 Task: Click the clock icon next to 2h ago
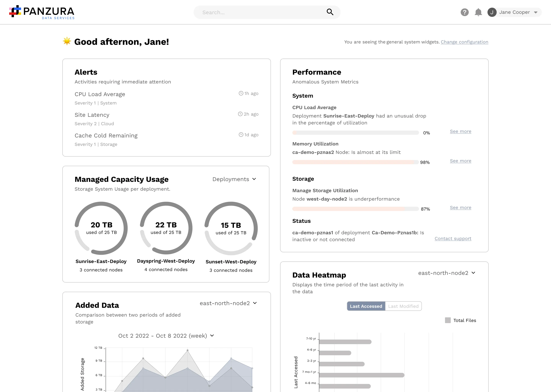point(240,114)
